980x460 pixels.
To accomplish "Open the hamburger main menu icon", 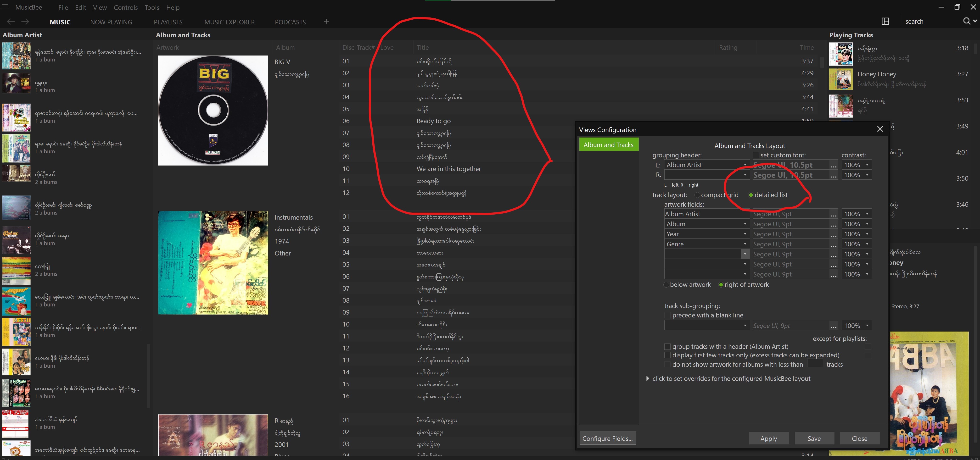I will point(5,7).
